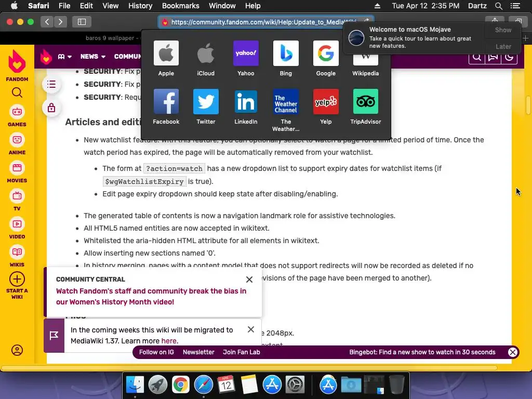The width and height of the screenshot is (532, 399).
Task: Click the page vertical scrollbar thumb
Action: coord(528,105)
